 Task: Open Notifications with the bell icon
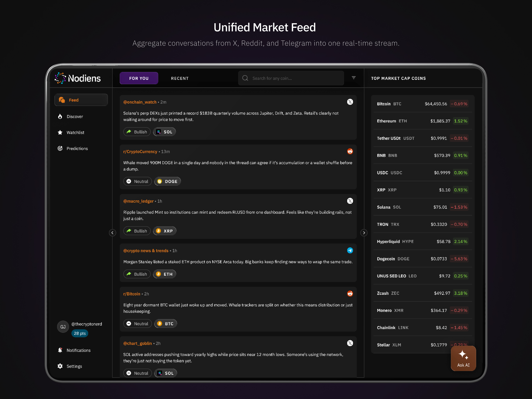(x=74, y=350)
